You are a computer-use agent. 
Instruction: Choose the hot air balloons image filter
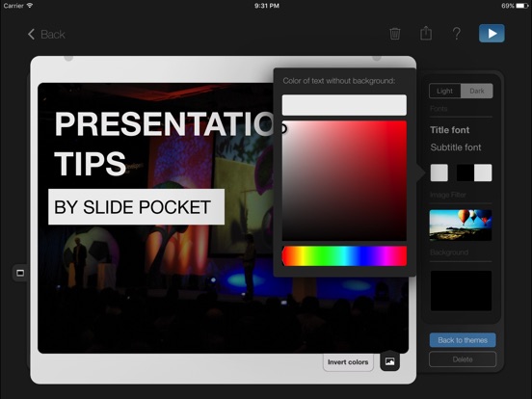coord(461,225)
